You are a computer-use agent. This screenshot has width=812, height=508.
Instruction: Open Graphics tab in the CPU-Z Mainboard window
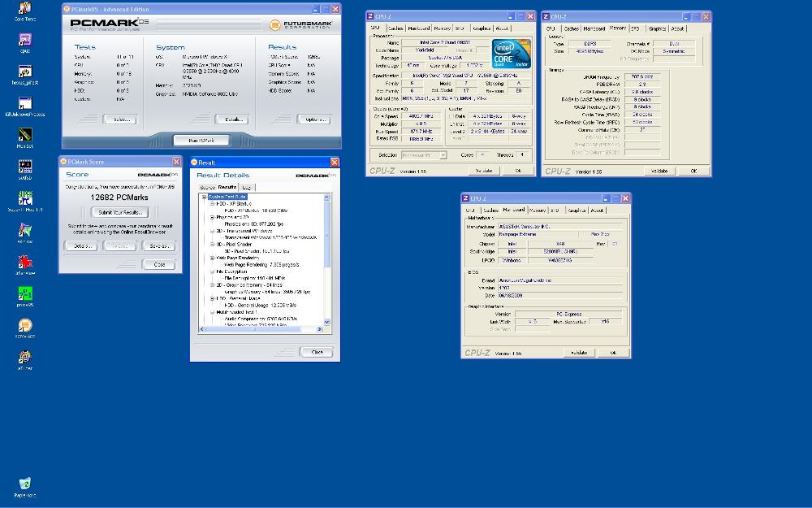[577, 210]
